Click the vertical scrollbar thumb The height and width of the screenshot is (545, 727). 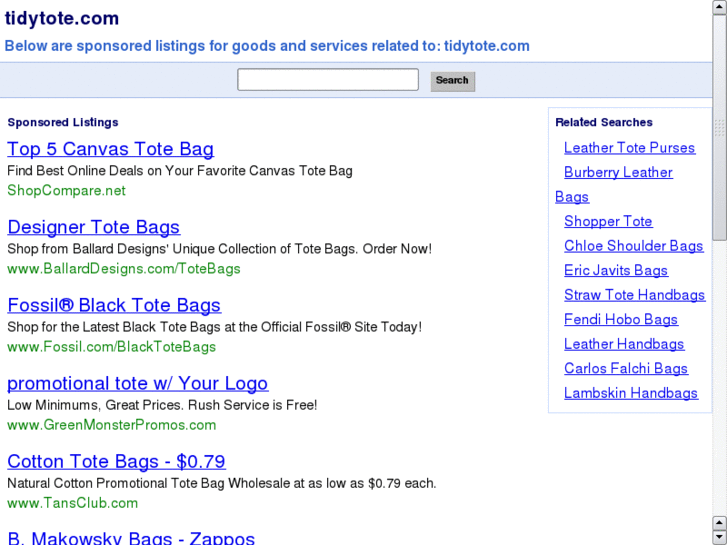pos(720,128)
